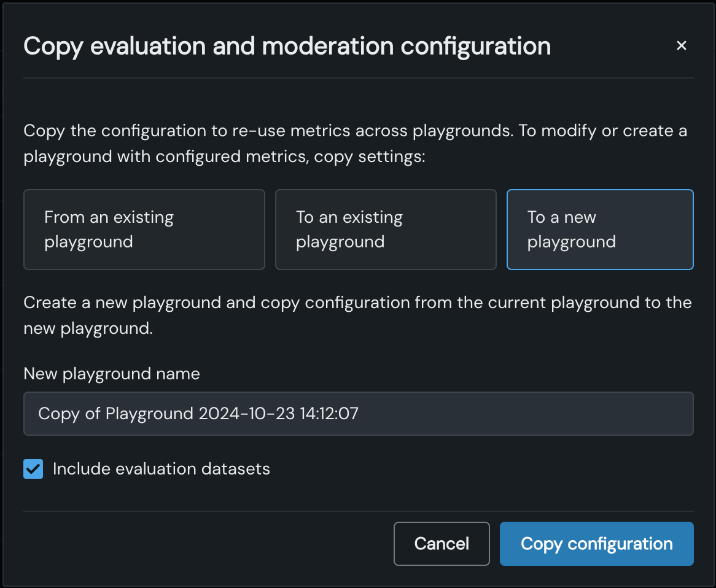Confirm with the Copy configuration button
Screen dimensions: 716x588
pyautogui.click(x=596, y=544)
